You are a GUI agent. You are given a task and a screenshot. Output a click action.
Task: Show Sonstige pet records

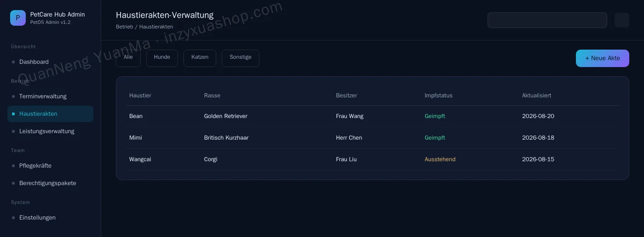click(x=241, y=58)
